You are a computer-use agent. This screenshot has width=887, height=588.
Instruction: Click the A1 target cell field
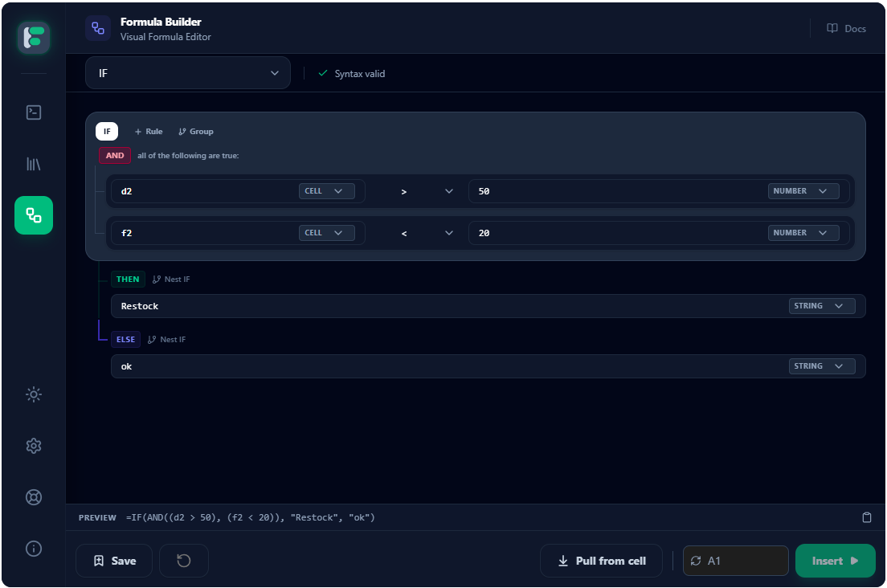pyautogui.click(x=736, y=561)
